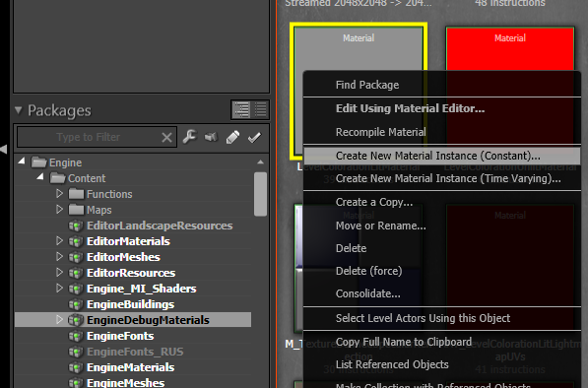Click the package tree scrollbar thumb
Viewport: 588px width, 388px height.
[x=260, y=194]
